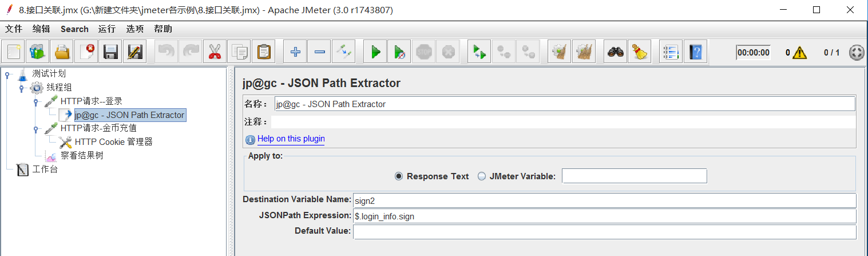Image resolution: width=868 pixels, height=256 pixels.
Task: Open the Help book icon
Action: click(x=695, y=52)
